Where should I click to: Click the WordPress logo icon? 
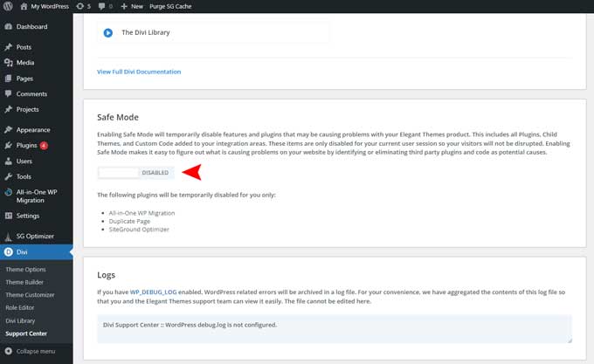[x=9, y=6]
